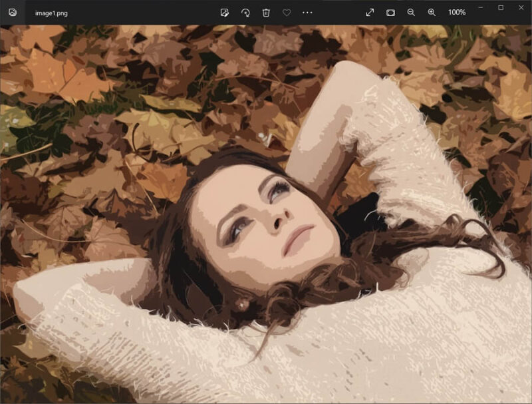This screenshot has height=404, width=532.
Task: Rotate the image using the rotate icon
Action: click(245, 13)
